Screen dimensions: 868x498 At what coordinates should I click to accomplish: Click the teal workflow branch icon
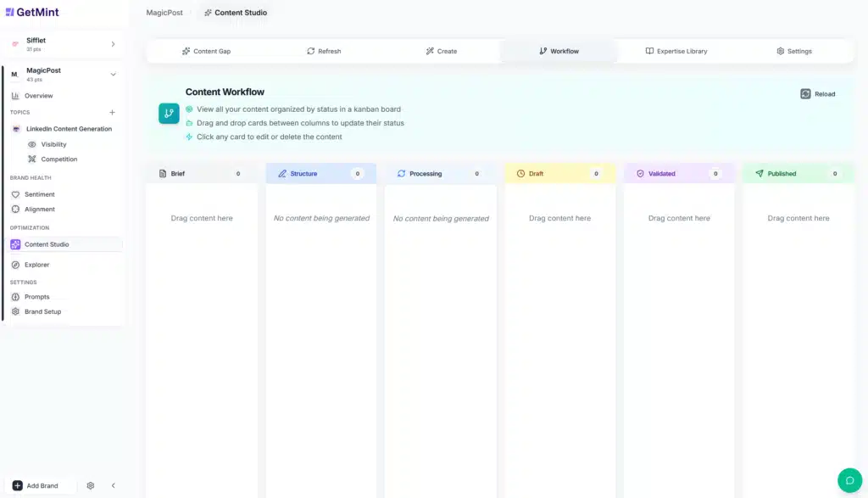click(169, 114)
